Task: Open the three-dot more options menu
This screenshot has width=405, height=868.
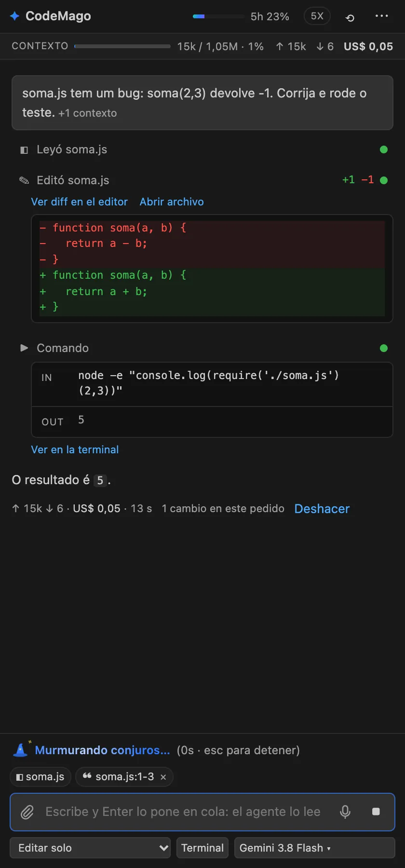Action: (382, 16)
